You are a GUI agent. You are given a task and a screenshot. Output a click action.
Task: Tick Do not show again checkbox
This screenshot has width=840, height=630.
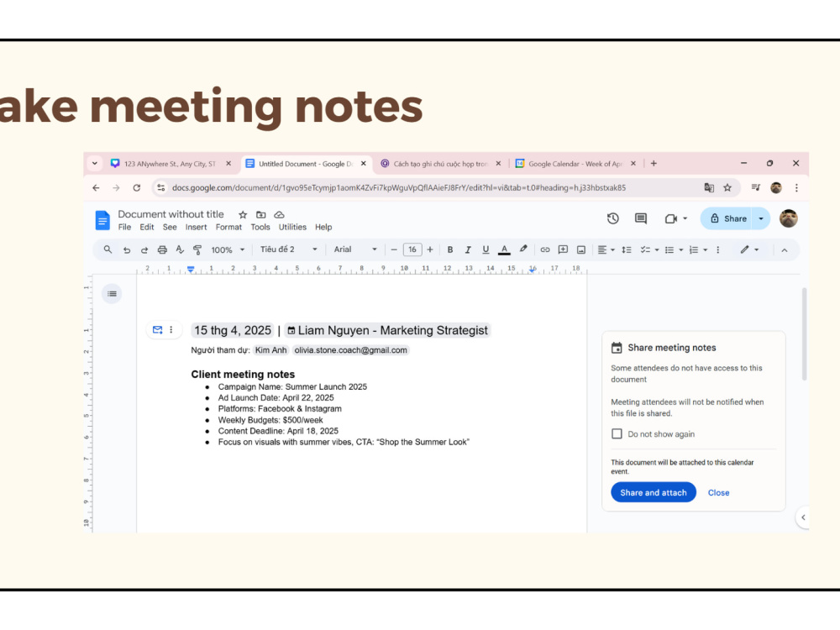coord(617,433)
